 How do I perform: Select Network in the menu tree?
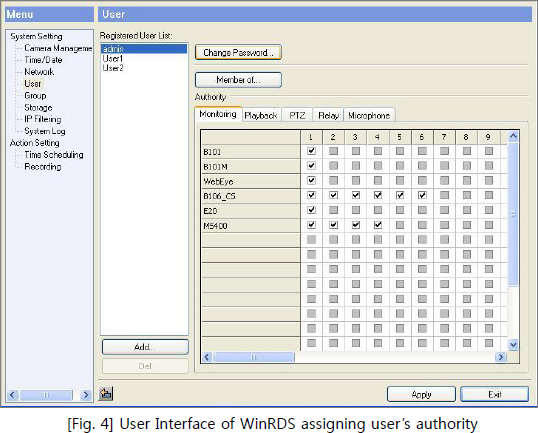[39, 72]
